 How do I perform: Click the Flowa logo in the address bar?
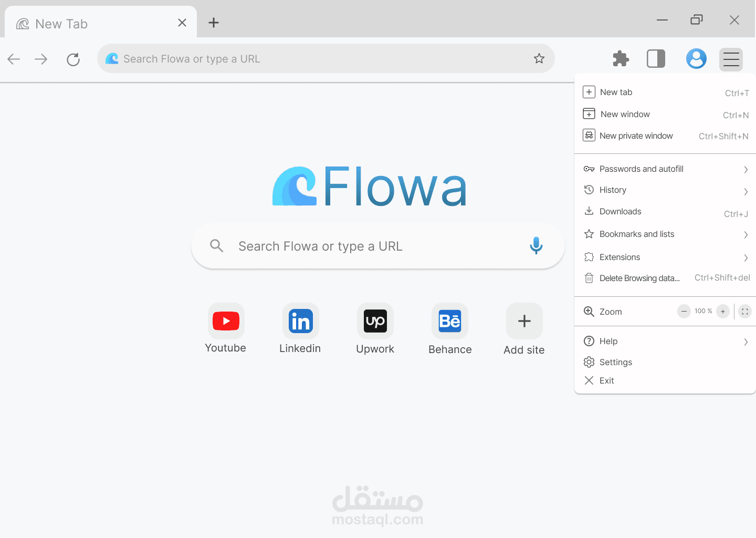(x=112, y=58)
